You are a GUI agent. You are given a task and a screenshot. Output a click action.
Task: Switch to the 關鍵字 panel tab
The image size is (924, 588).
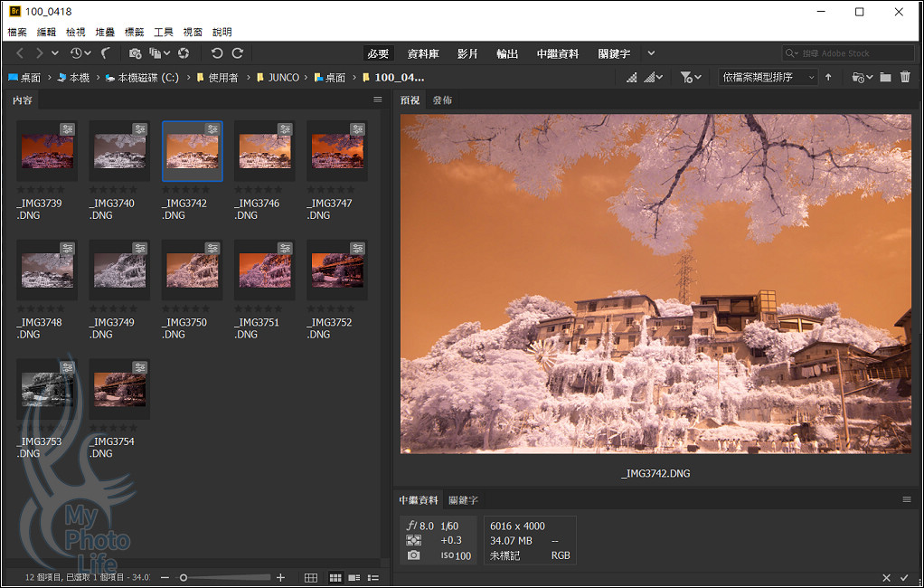(x=464, y=500)
